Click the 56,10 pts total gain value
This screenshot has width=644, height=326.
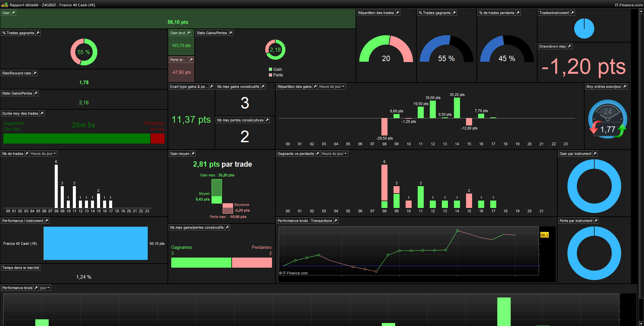coord(178,22)
